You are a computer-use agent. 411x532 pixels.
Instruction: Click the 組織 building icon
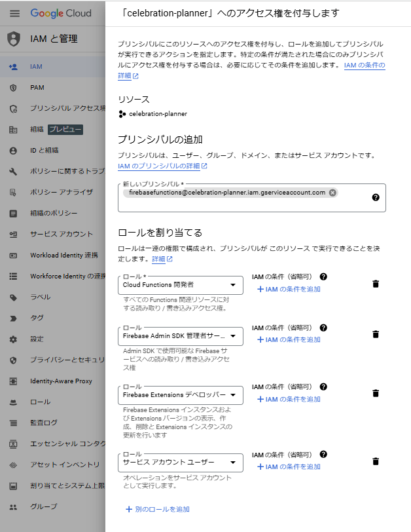(13, 130)
